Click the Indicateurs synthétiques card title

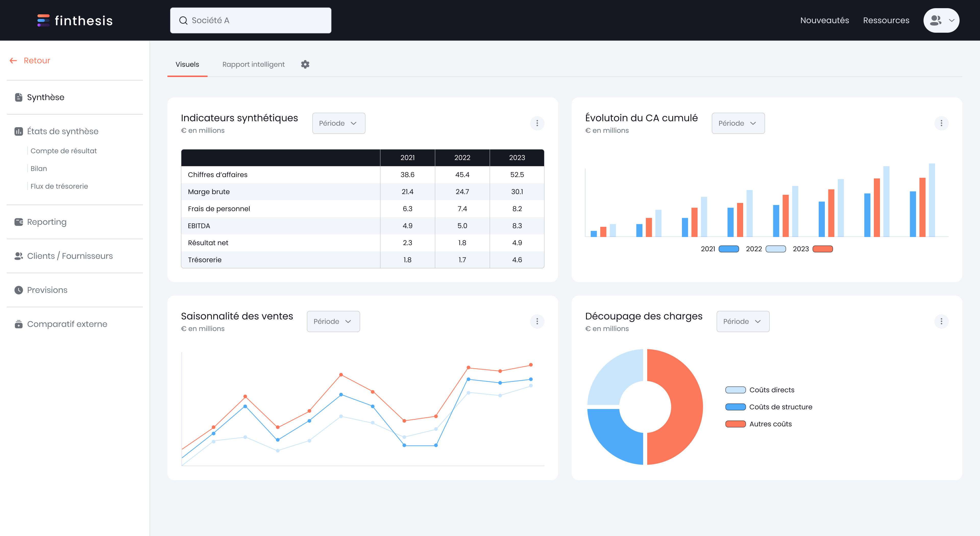(x=239, y=118)
